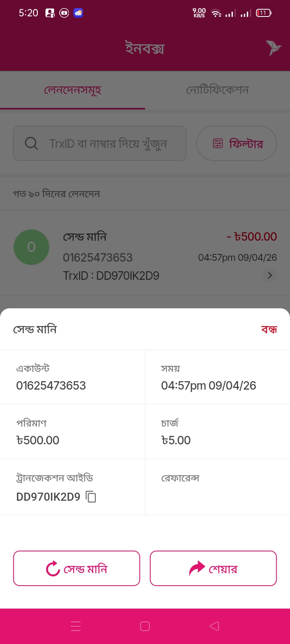Switch to the নোটিফিকেশন tab
Screen dimensions: 290x644
(x=217, y=90)
